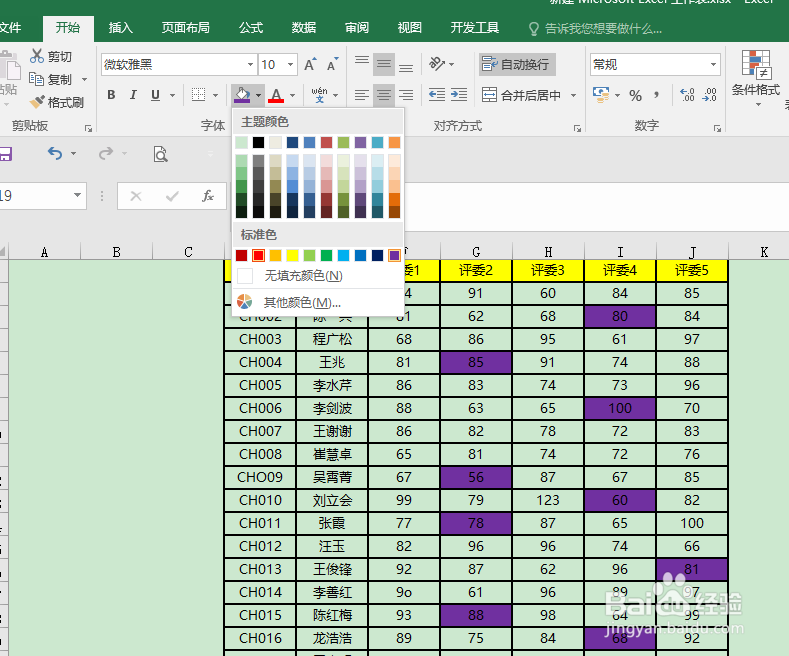Open the borders icon in font group
Screen dimensions: 789x656
(x=199, y=95)
